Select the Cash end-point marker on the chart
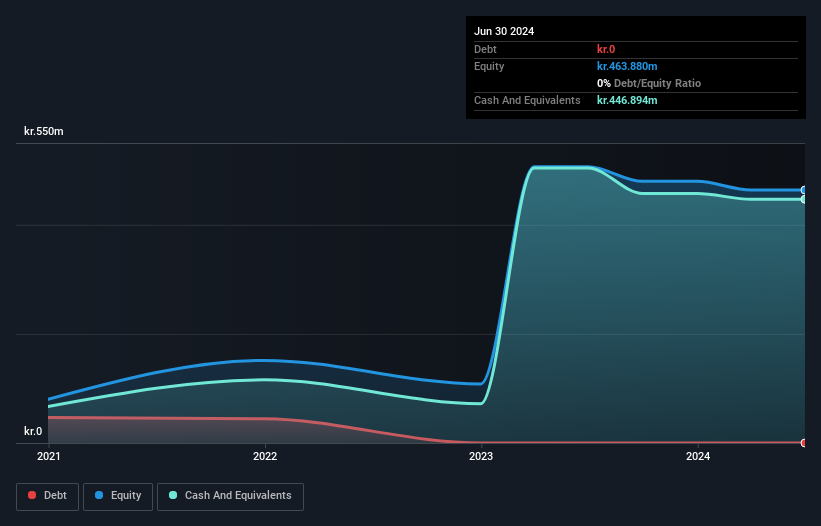The height and width of the screenshot is (526, 821). [x=804, y=199]
